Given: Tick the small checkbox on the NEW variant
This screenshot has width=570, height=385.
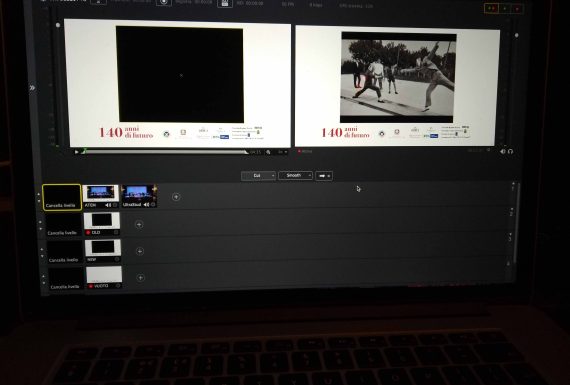Looking at the screenshot, I should (x=117, y=260).
